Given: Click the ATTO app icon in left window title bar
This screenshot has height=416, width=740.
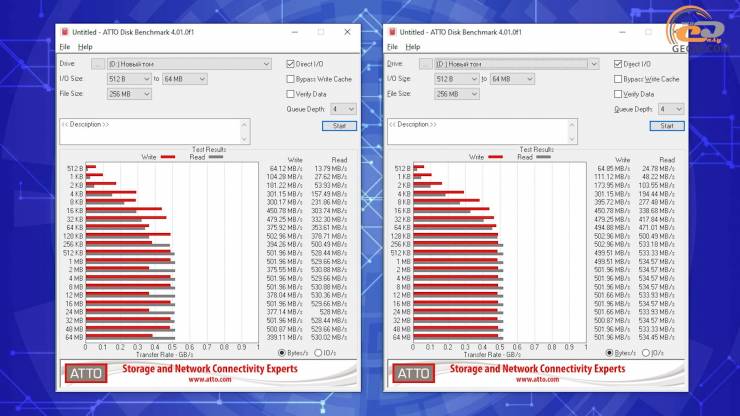Looking at the screenshot, I should pos(65,32).
